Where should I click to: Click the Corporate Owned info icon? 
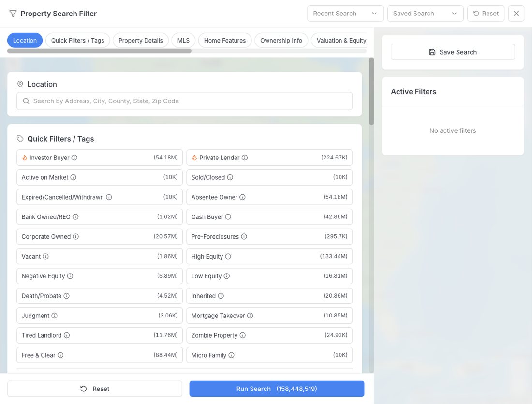tap(76, 237)
